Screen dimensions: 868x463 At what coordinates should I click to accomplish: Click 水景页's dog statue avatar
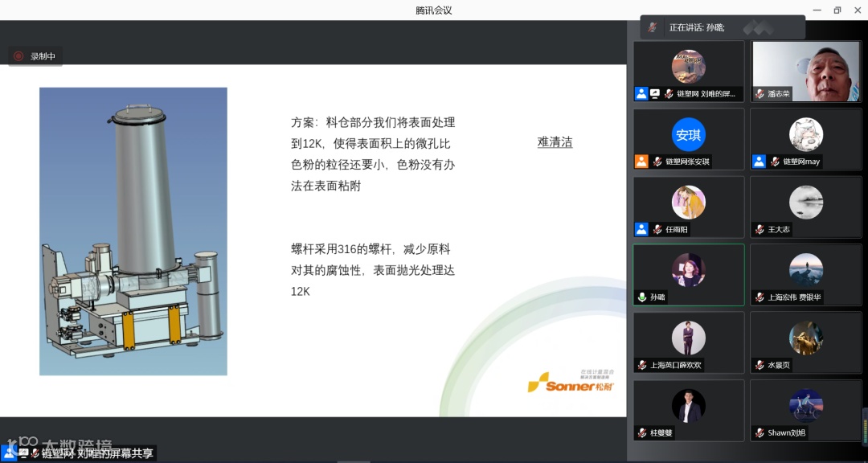(x=806, y=338)
